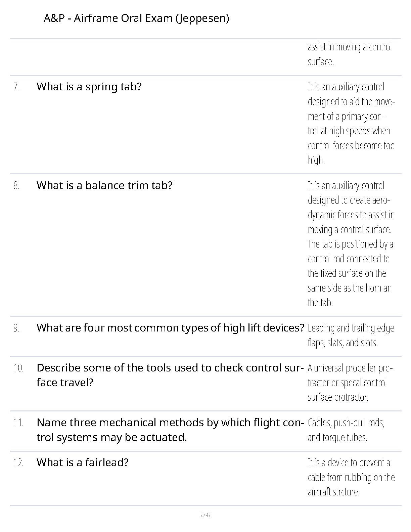411x532 pixels.
Task: Click the item number 7 label
Action: tap(17, 87)
